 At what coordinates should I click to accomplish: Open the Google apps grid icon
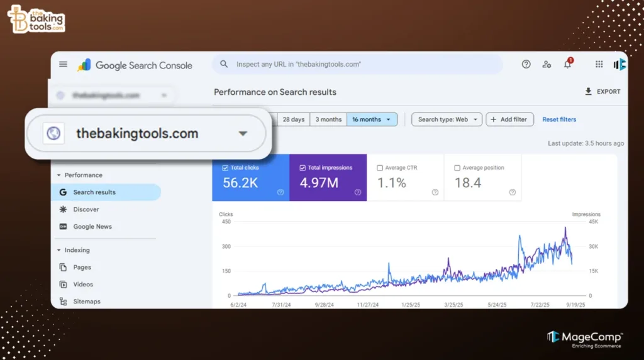(x=599, y=64)
